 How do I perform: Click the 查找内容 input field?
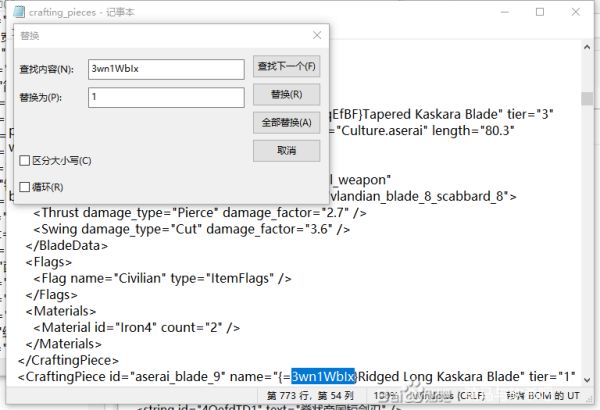[x=165, y=69]
